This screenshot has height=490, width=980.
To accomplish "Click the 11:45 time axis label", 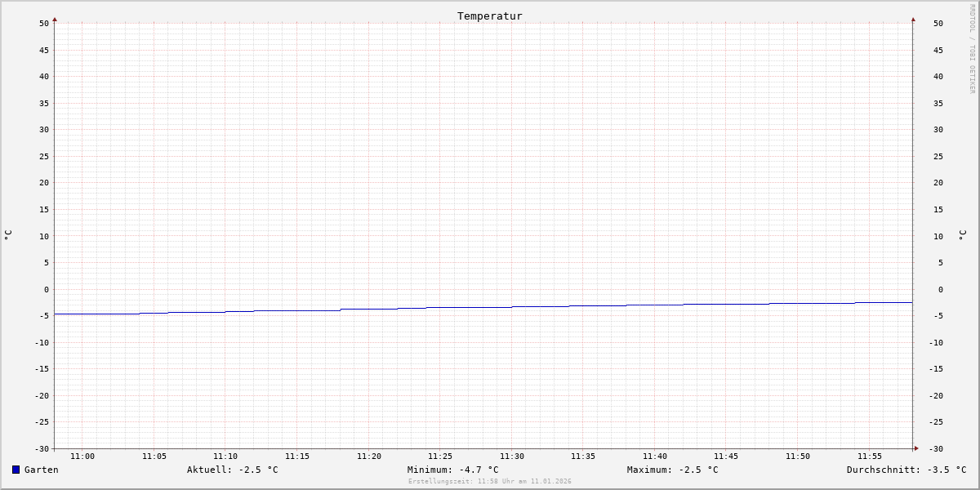I will 726,457.
